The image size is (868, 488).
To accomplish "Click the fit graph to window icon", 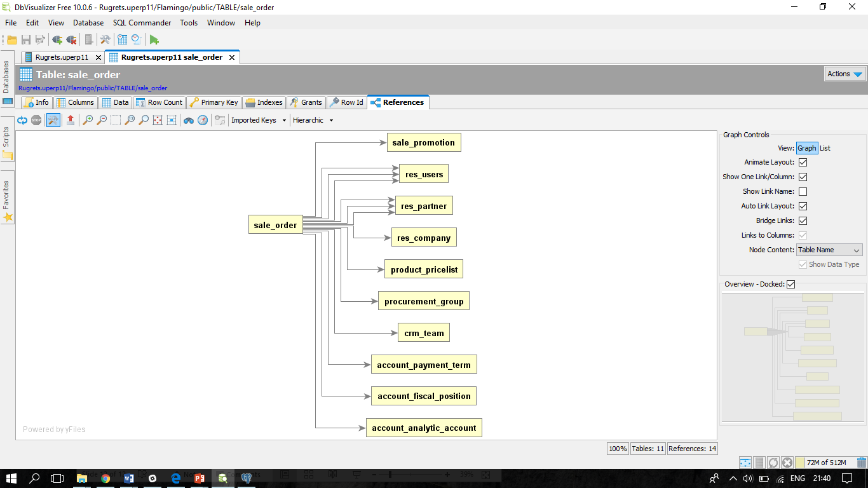I will click(x=158, y=120).
